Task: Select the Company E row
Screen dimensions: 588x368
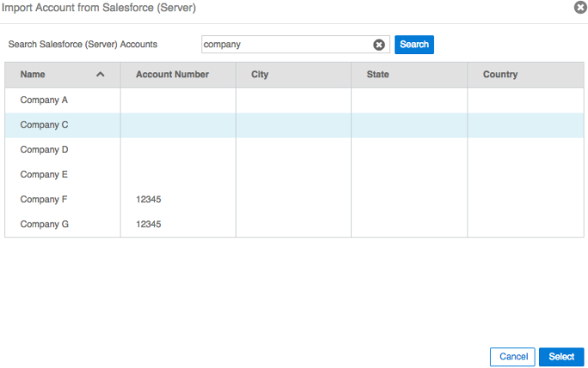Action: coord(294,174)
